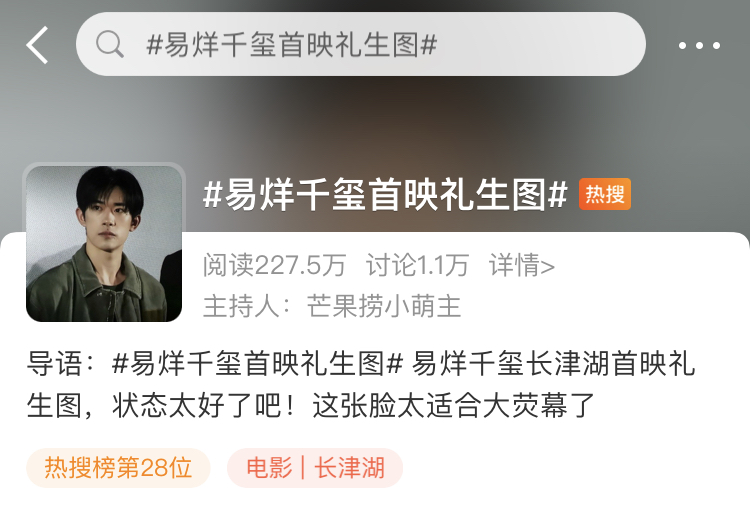Tap the sentence 这张脸太适合大荧幕了

453,406
